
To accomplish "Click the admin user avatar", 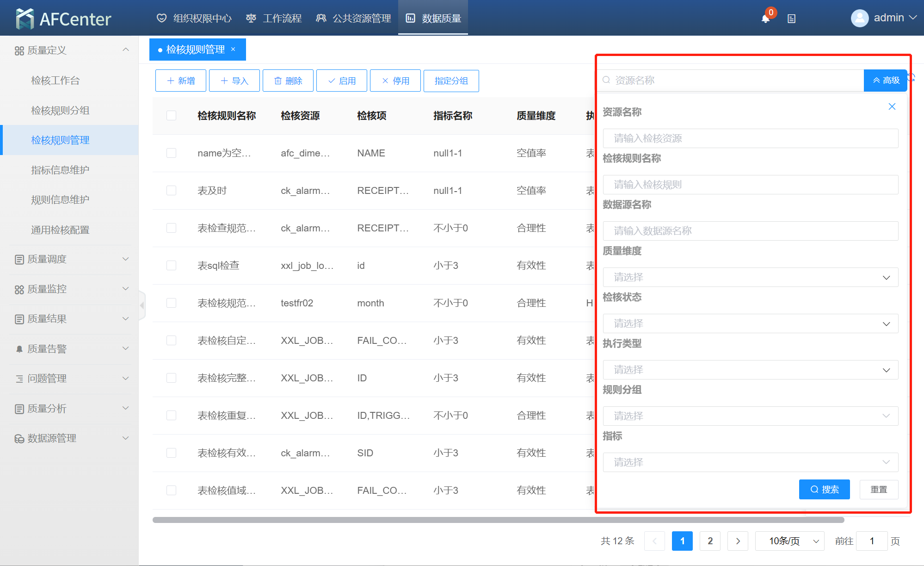I will pyautogui.click(x=860, y=18).
